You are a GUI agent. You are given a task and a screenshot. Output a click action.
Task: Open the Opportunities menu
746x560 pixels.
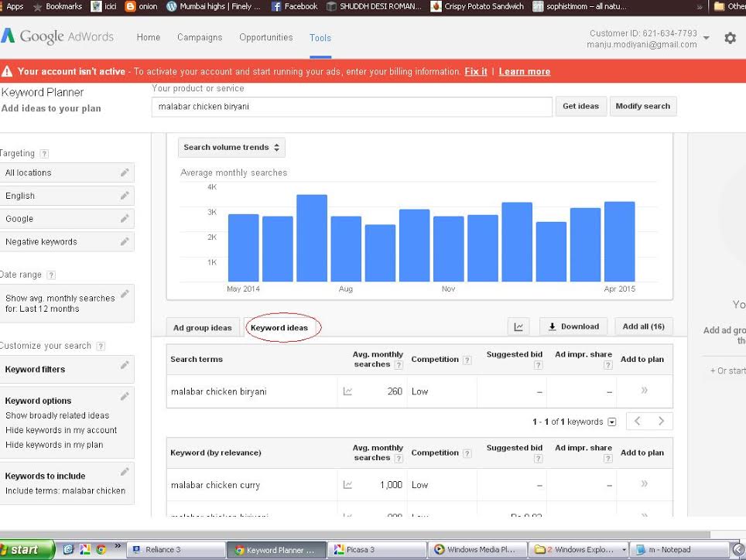[x=266, y=37]
